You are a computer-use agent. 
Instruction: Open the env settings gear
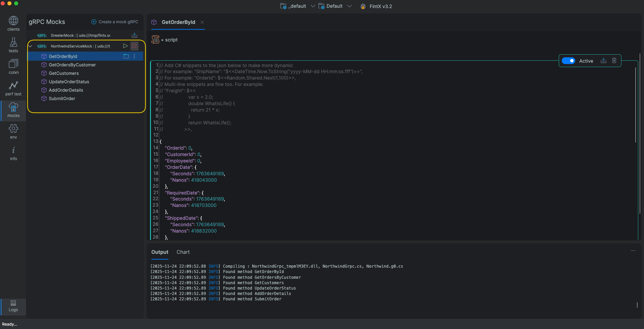point(13,131)
